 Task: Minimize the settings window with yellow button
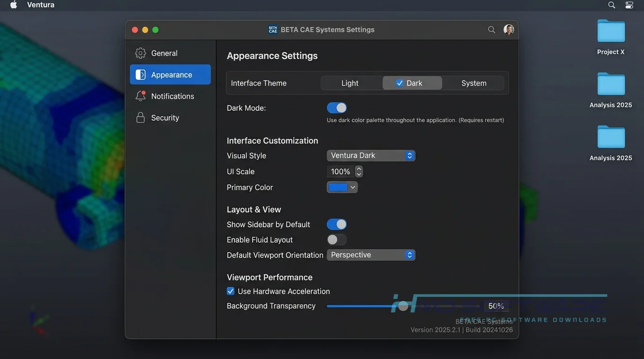click(x=145, y=30)
